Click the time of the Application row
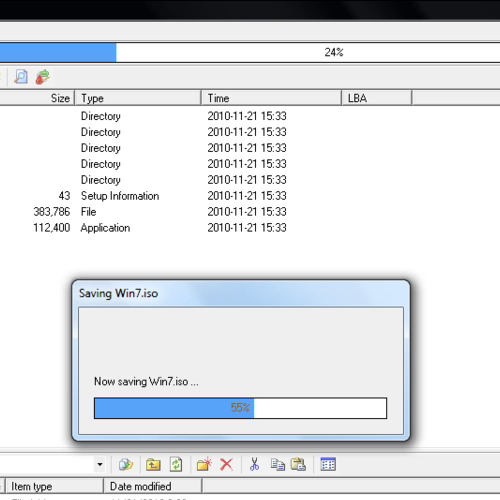The image size is (500, 500). pyautogui.click(x=247, y=228)
